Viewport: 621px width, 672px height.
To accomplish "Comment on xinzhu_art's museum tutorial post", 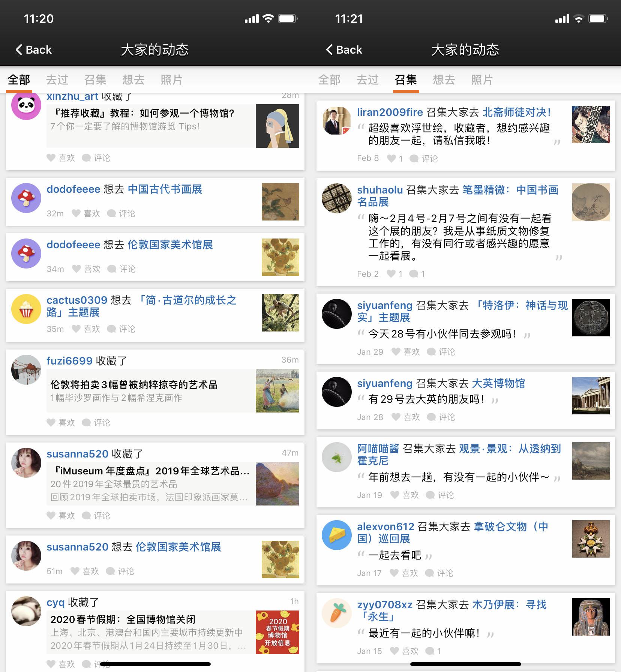I will click(96, 158).
